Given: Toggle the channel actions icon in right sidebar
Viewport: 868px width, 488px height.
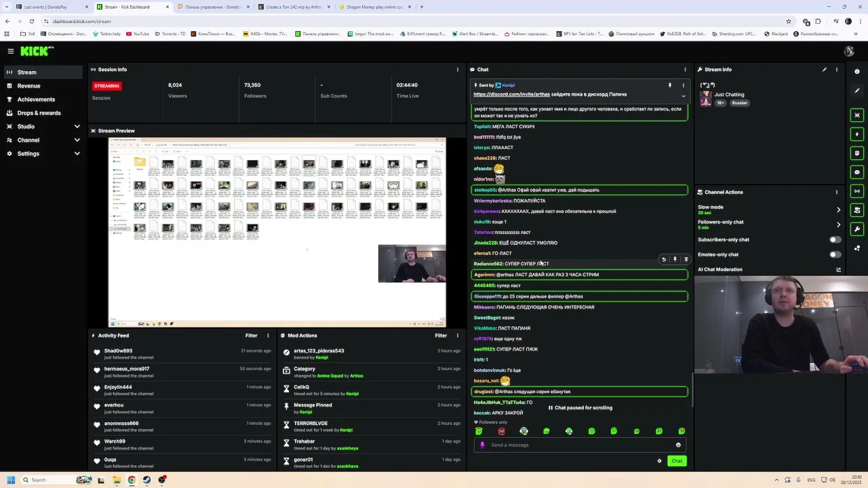Looking at the screenshot, I should point(857,210).
